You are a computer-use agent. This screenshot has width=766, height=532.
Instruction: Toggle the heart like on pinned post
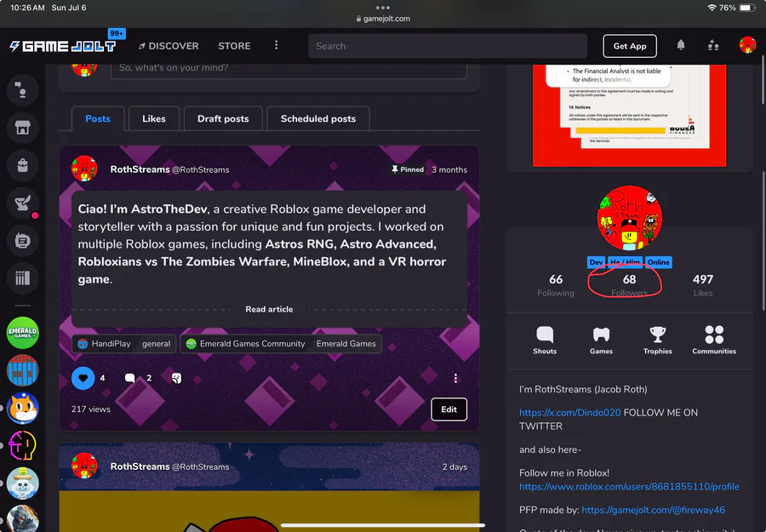pos(83,378)
